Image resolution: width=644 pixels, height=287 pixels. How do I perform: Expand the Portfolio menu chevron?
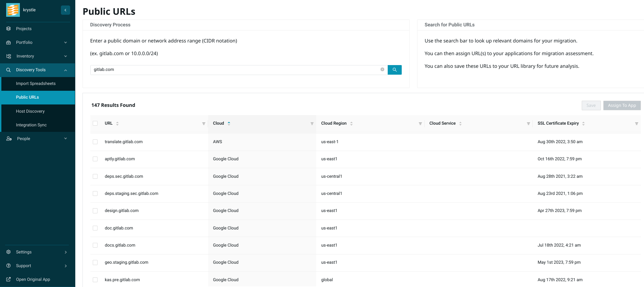click(65, 42)
